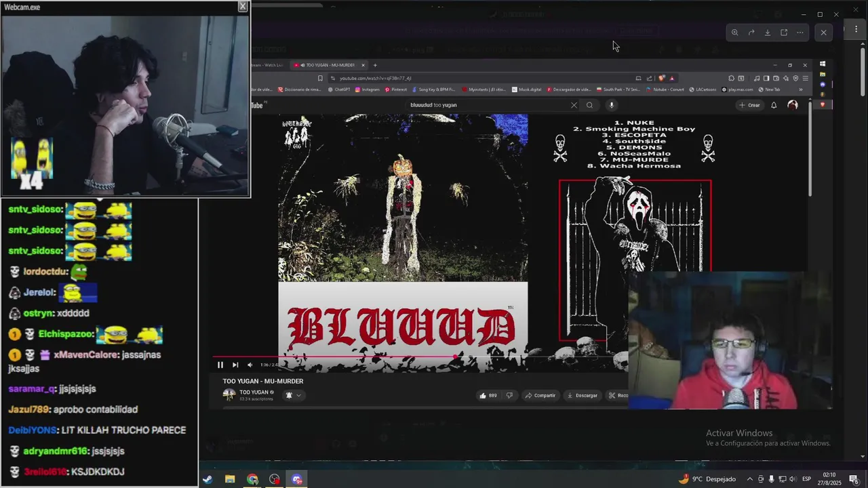Image resolution: width=868 pixels, height=488 pixels.
Task: Open Chrome from the taskbar
Action: [252, 479]
